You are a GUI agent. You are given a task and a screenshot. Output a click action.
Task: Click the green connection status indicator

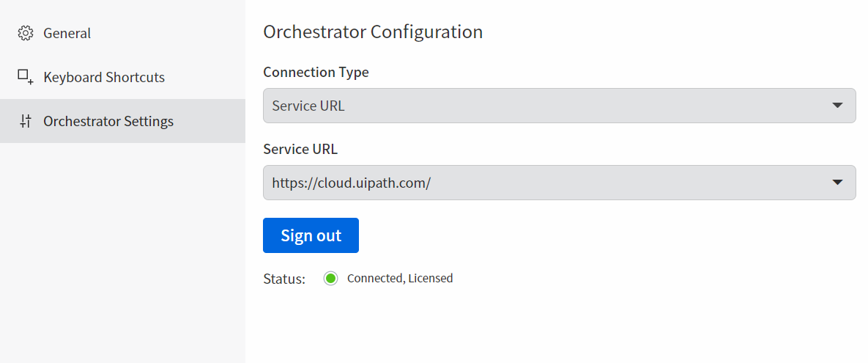tap(330, 278)
